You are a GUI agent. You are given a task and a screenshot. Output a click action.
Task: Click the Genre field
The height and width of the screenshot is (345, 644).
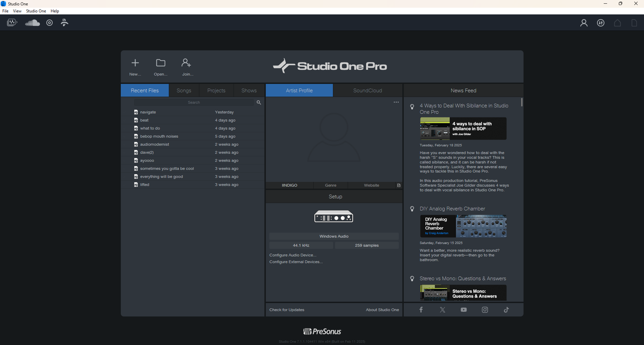(331, 185)
